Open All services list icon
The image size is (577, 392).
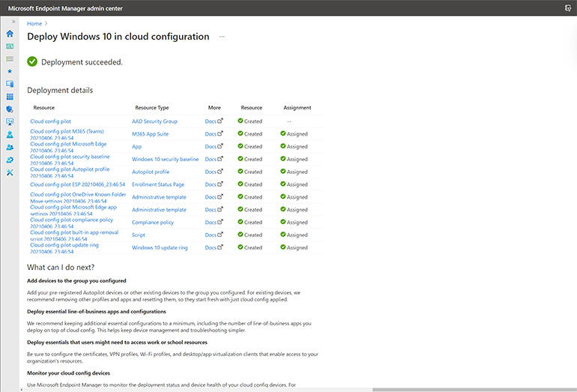coord(10,59)
